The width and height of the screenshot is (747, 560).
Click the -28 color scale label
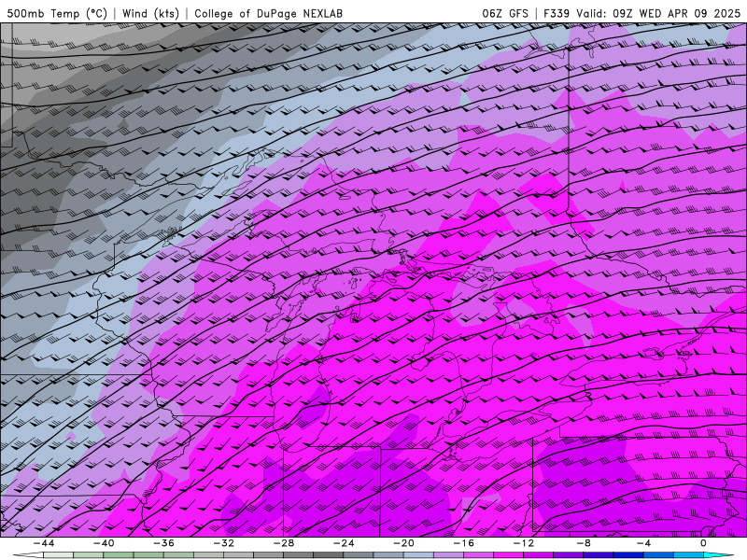[284, 543]
